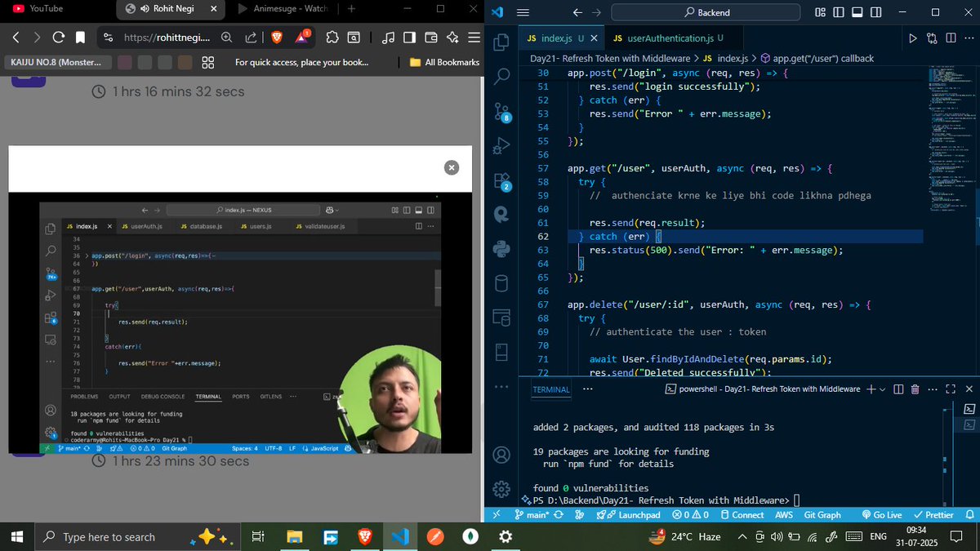
Task: Open VS Code Search view in the activity bar
Action: [x=501, y=76]
